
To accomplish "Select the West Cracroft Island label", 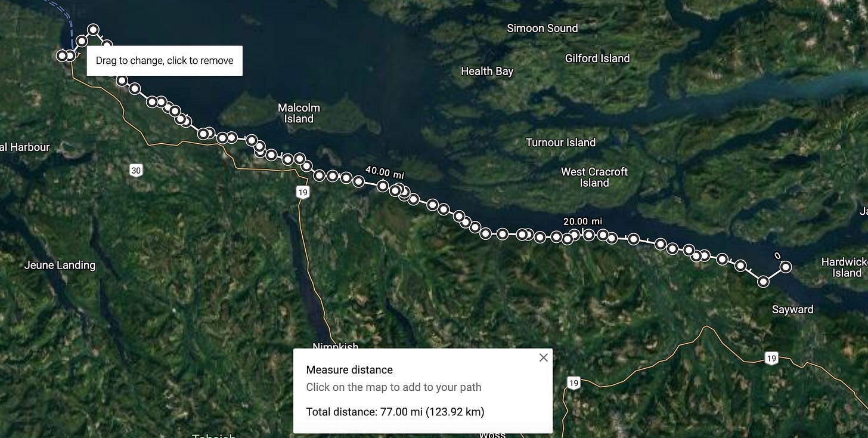I will tap(594, 177).
